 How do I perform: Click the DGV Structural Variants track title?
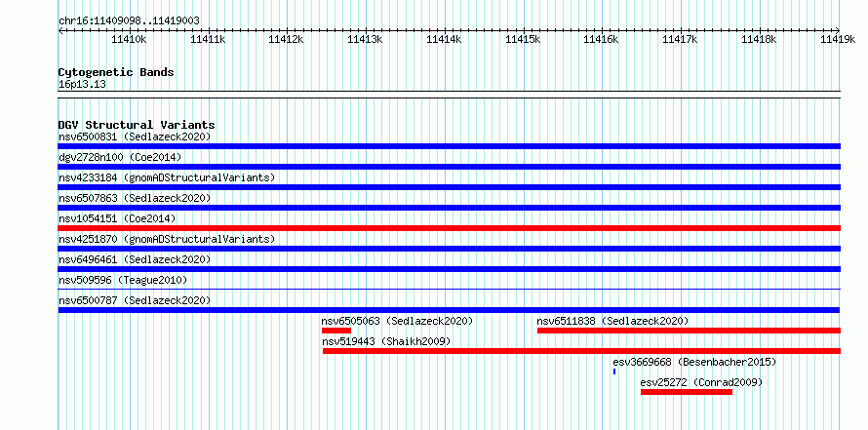click(x=137, y=125)
